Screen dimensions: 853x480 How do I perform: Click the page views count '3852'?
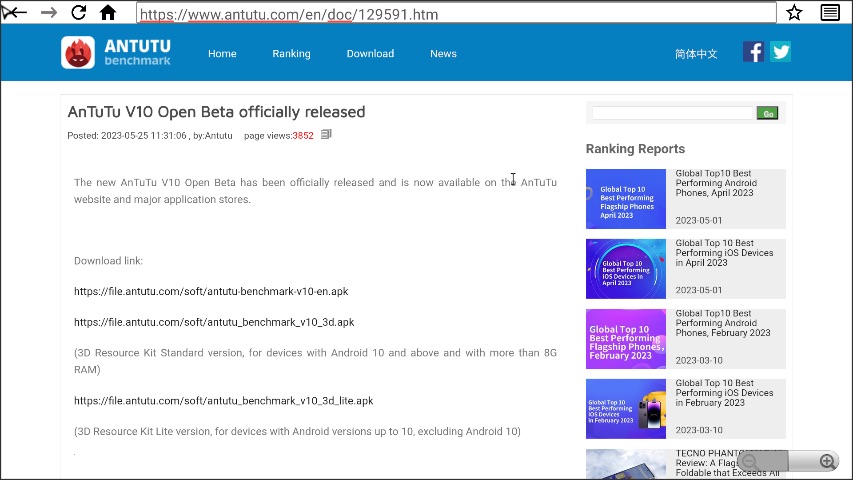coord(303,136)
